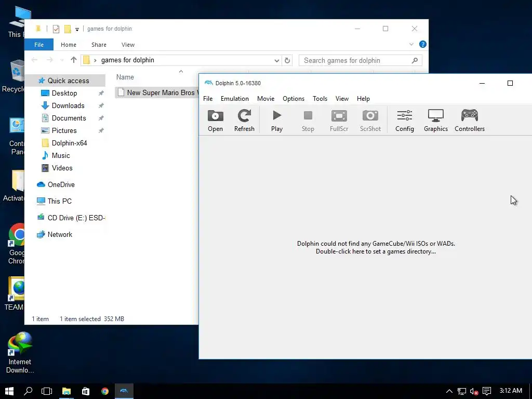Click the Play button in Dolphin
The width and height of the screenshot is (532, 399).
tap(277, 121)
